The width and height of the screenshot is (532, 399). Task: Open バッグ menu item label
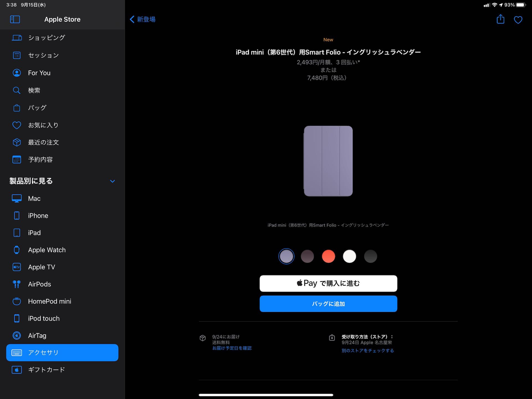[x=37, y=108]
